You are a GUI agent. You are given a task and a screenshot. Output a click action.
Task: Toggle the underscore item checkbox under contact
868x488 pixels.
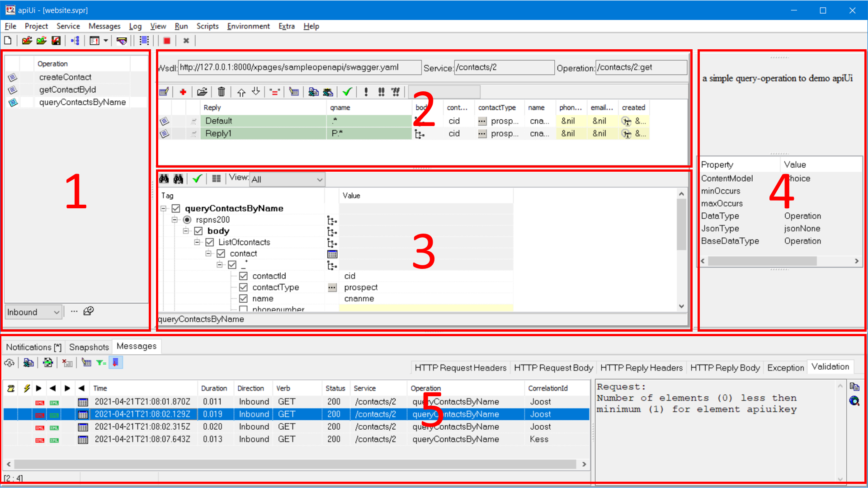pos(232,265)
